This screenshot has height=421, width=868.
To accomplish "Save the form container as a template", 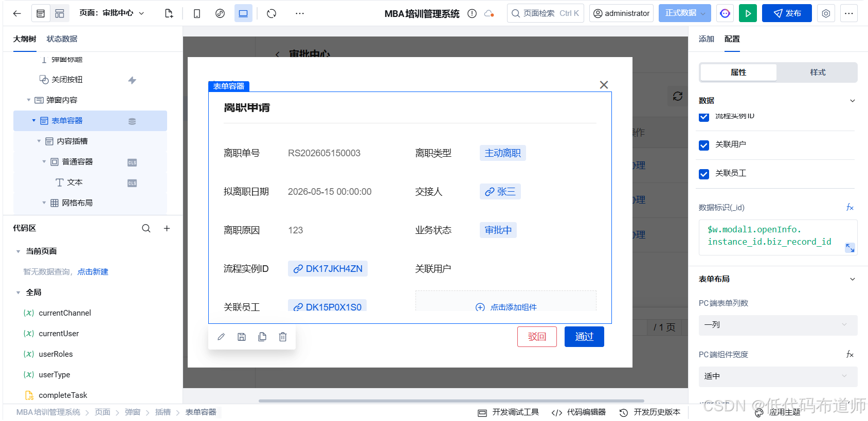I will pyautogui.click(x=242, y=337).
